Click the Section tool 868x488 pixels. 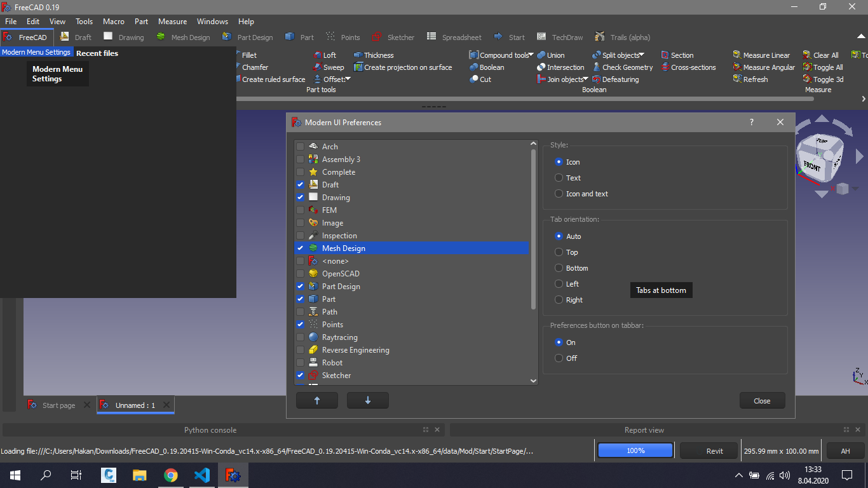click(677, 55)
